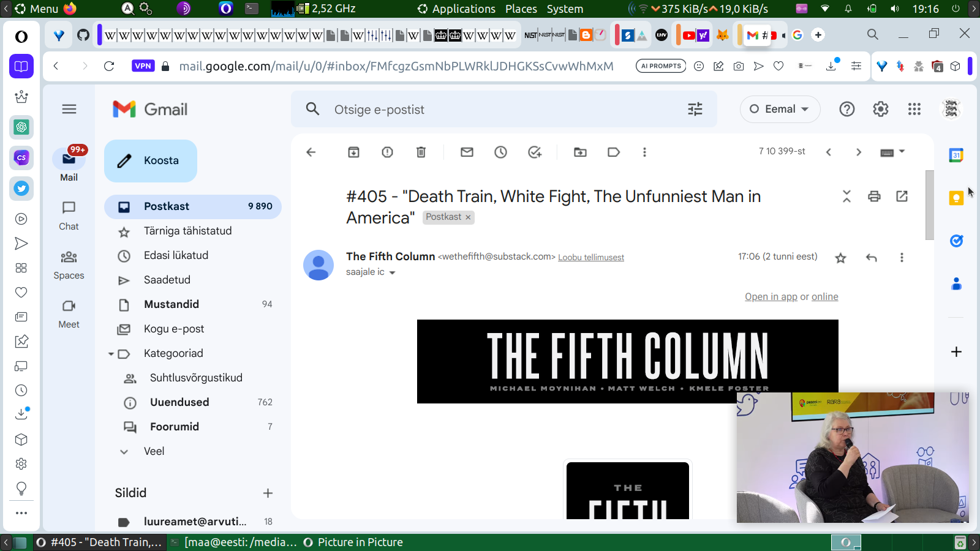This screenshot has height=551, width=980.
Task: Open Edasi lükatud folder
Action: tap(193, 255)
